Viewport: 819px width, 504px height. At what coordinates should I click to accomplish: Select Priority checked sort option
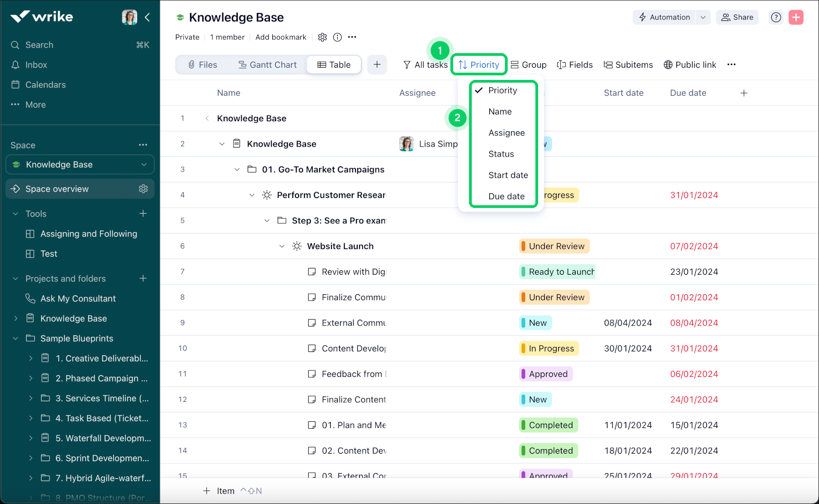[x=502, y=90]
